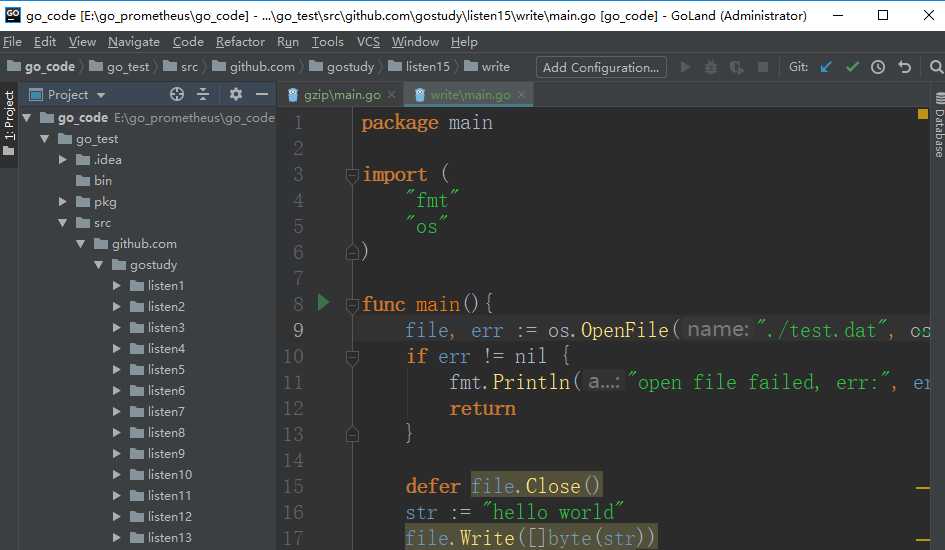
Task: Expand the listen12 folder
Action: (x=117, y=516)
